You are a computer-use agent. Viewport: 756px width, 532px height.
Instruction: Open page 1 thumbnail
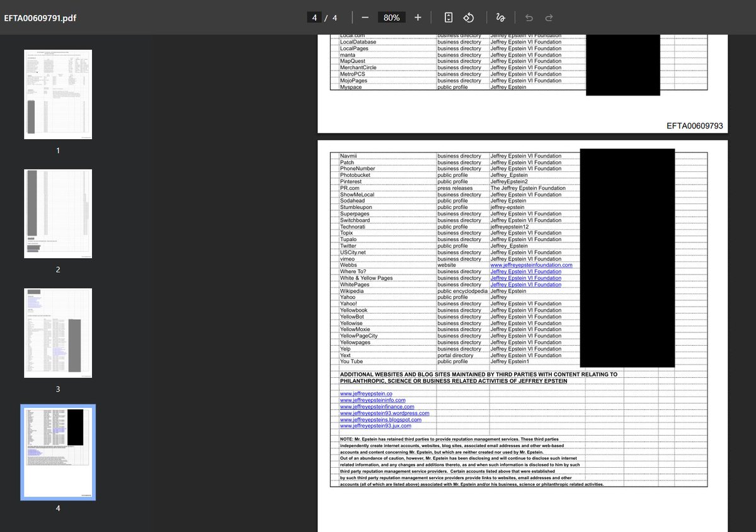(58, 94)
